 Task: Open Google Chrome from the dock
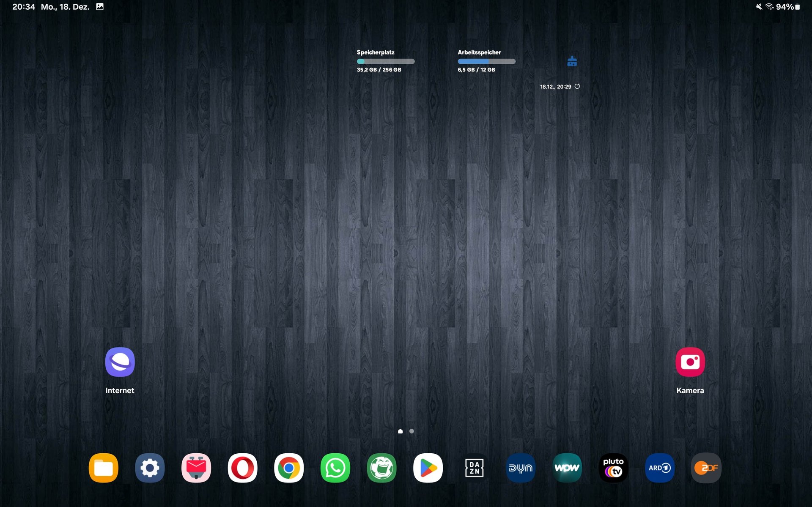289,468
